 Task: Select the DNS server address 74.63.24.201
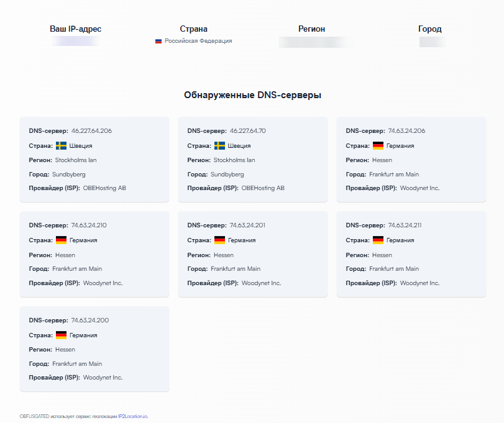pos(250,226)
